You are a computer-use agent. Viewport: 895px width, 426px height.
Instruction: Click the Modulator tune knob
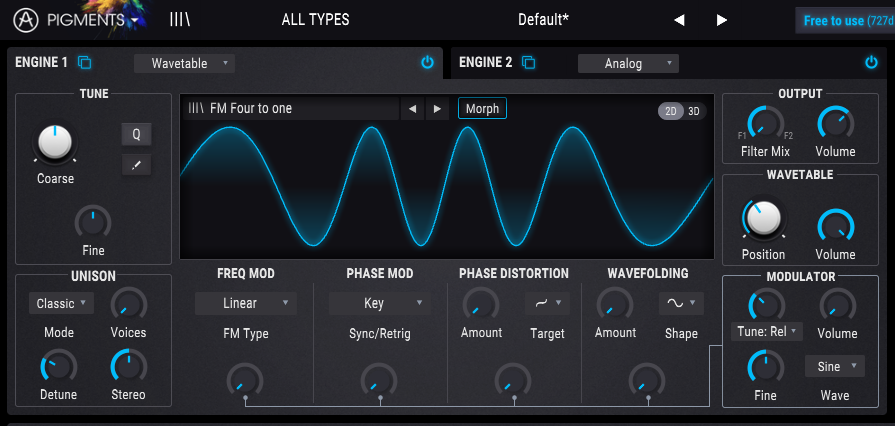click(x=767, y=304)
